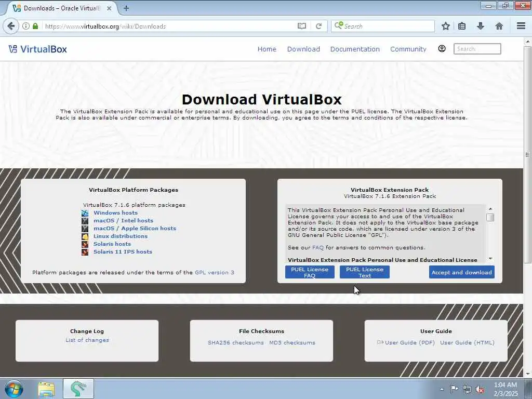Click the muted volume tray icon

click(480, 389)
